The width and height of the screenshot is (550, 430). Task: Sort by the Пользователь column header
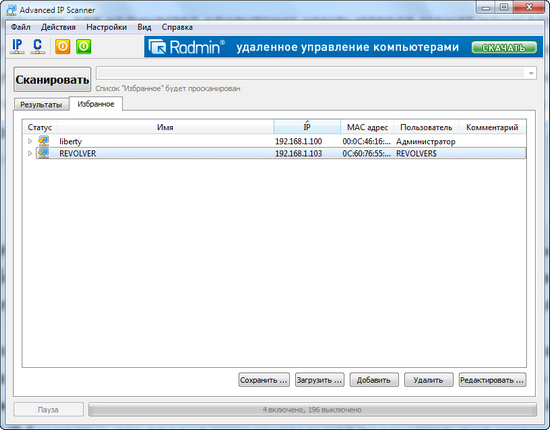coord(426,127)
